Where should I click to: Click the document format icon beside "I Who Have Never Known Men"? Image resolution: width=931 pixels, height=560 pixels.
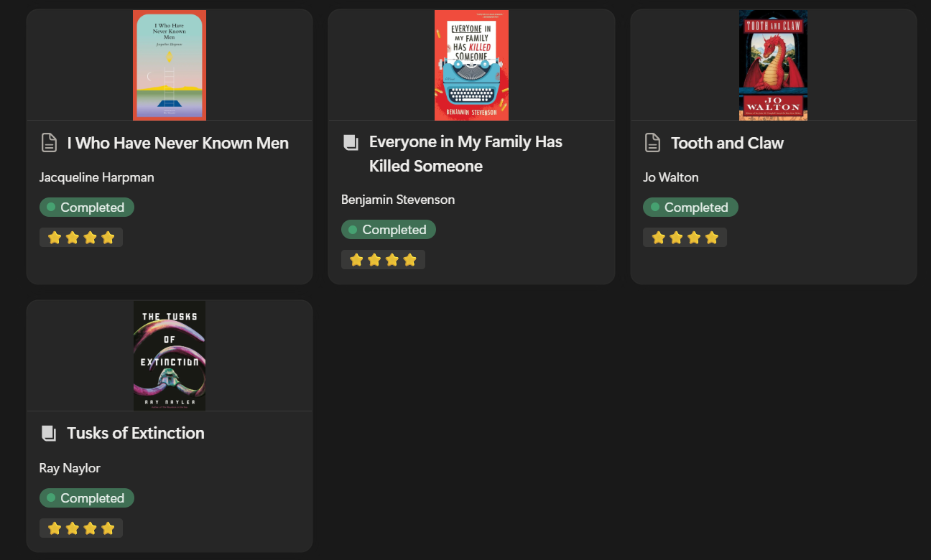[x=49, y=142]
